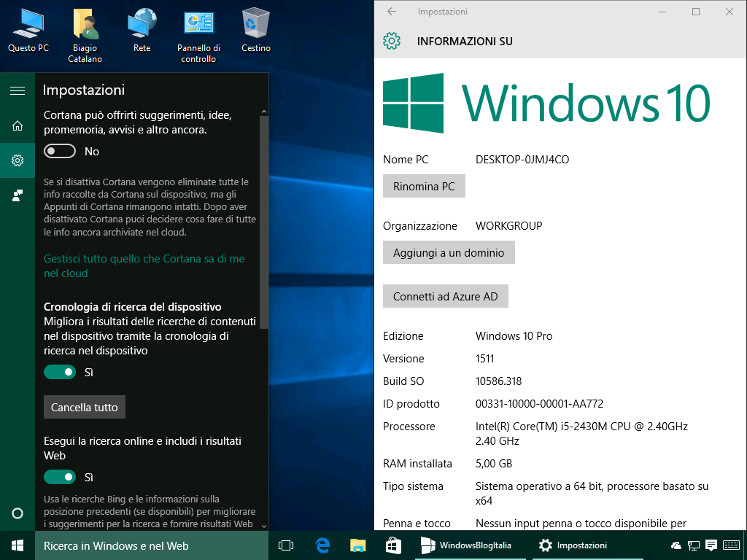The height and width of the screenshot is (560, 747).
Task: Launch Microsoft Edge from the taskbar
Action: point(322,545)
